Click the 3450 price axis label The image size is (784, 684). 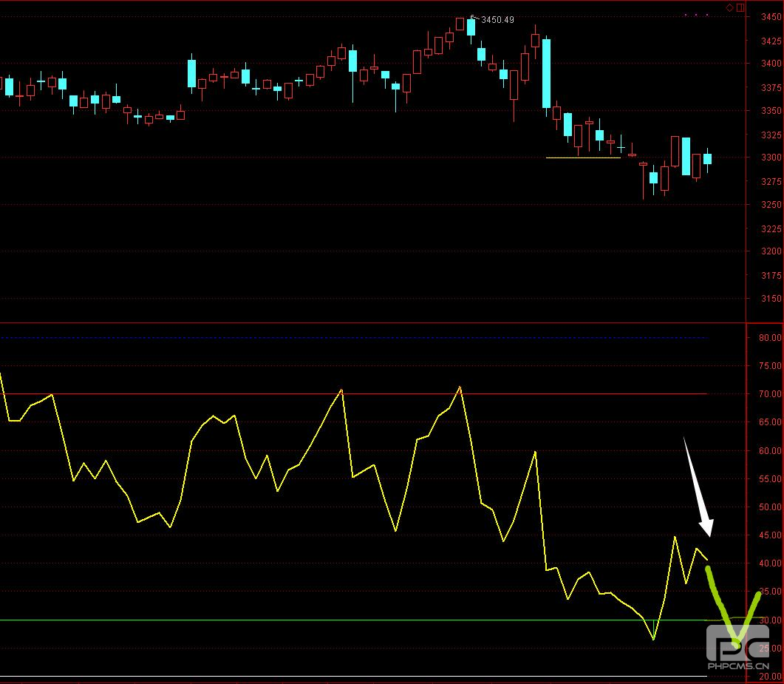[x=771, y=17]
